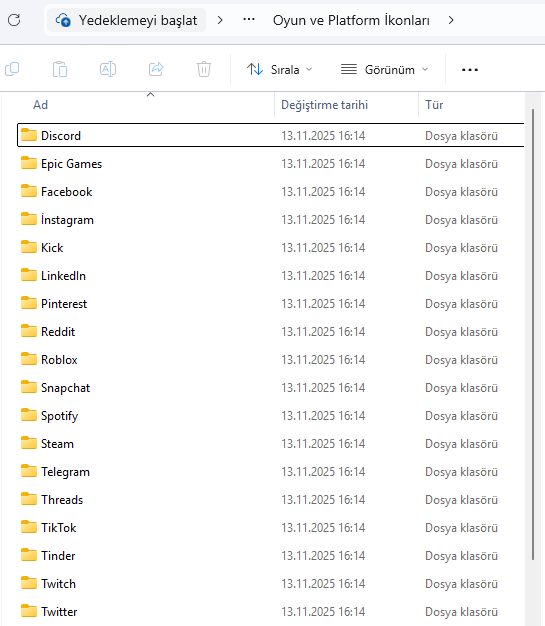Select the LinkedIn folder icon
Image resolution: width=545 pixels, height=626 pixels.
click(x=29, y=275)
